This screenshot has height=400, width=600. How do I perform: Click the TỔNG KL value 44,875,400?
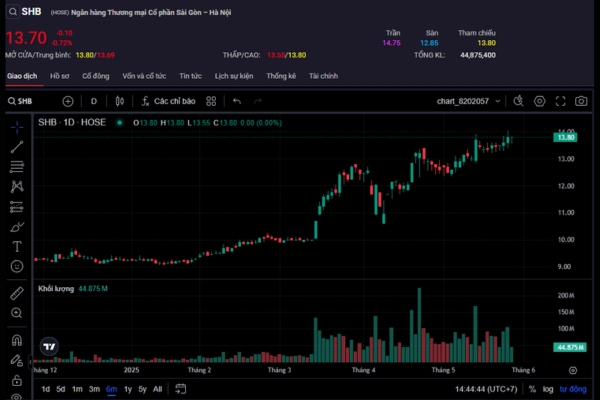478,55
